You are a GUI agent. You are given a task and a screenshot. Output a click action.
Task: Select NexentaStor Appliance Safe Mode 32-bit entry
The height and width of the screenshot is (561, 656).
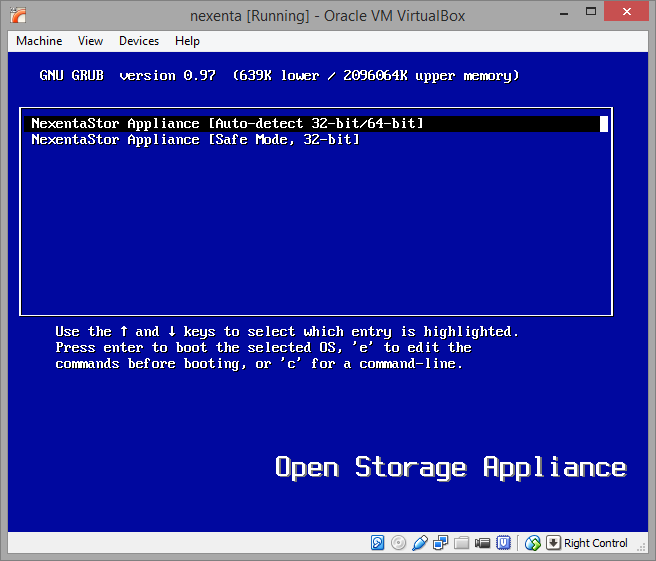tap(316, 139)
